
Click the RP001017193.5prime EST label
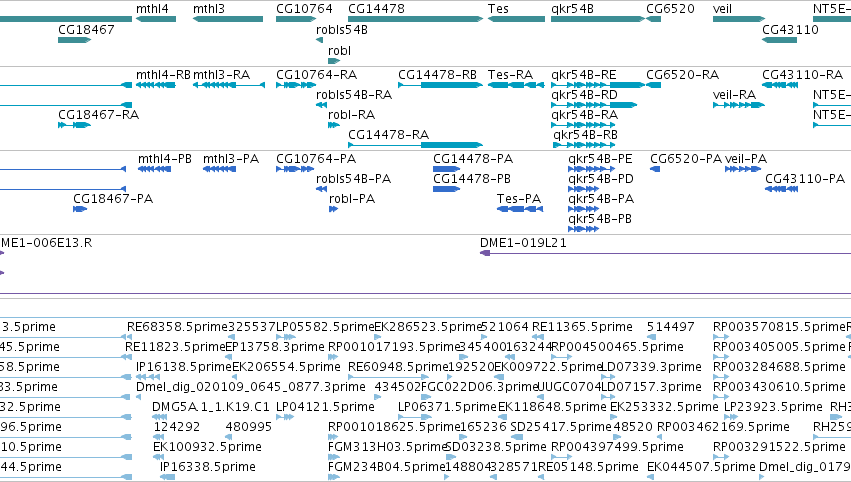pos(395,347)
